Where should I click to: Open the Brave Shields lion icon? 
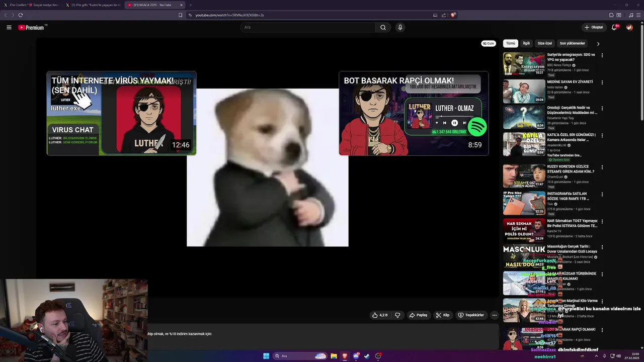[x=453, y=15]
